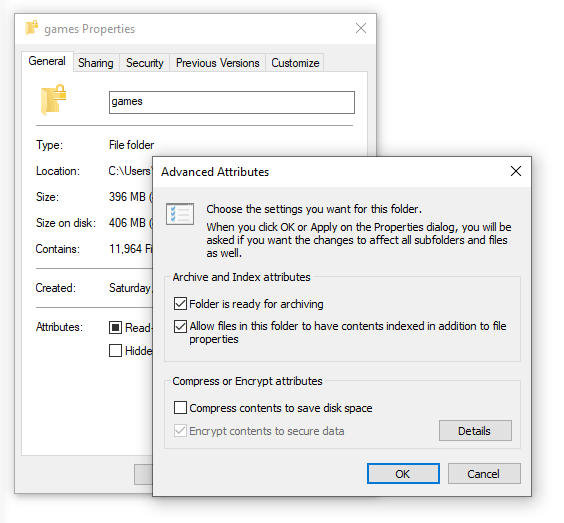The width and height of the screenshot is (564, 523).
Task: Click the folder icon in games Properties title bar
Action: click(x=32, y=28)
